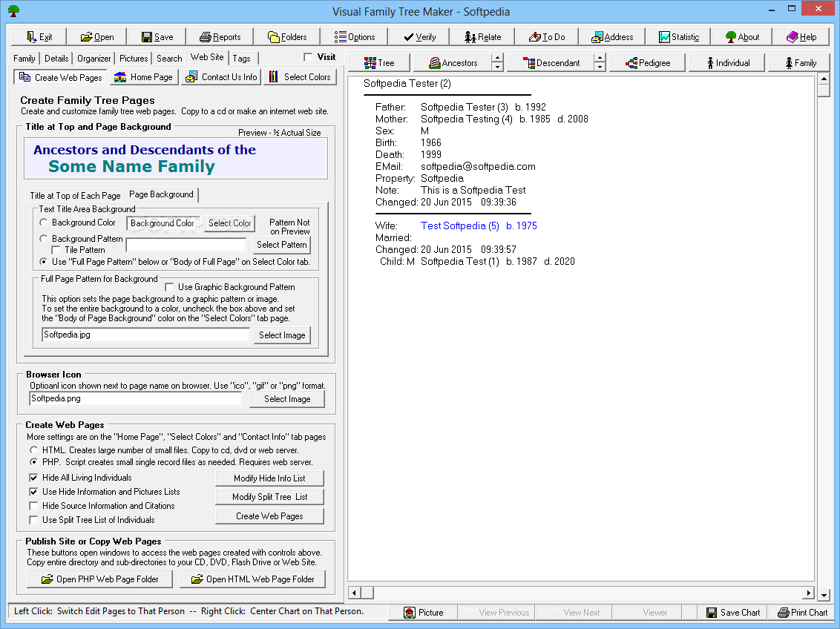Viewport: 840px width, 629px height.
Task: Switch to the Search tab
Action: point(169,59)
